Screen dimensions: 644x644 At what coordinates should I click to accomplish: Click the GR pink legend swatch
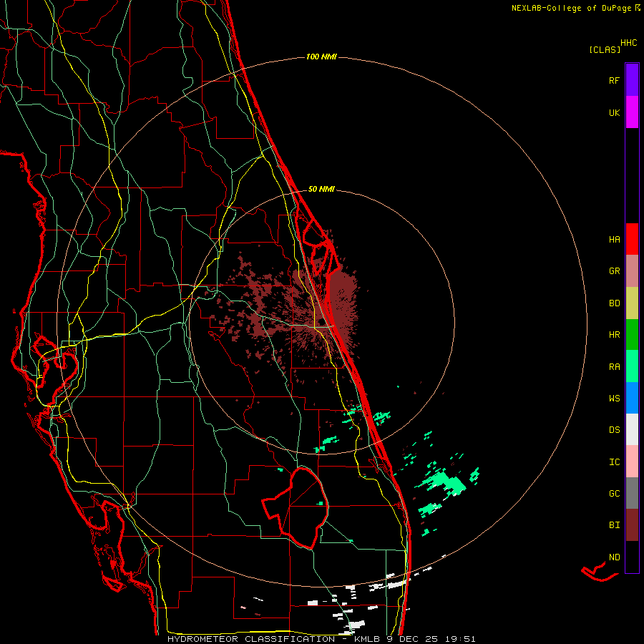(632, 271)
